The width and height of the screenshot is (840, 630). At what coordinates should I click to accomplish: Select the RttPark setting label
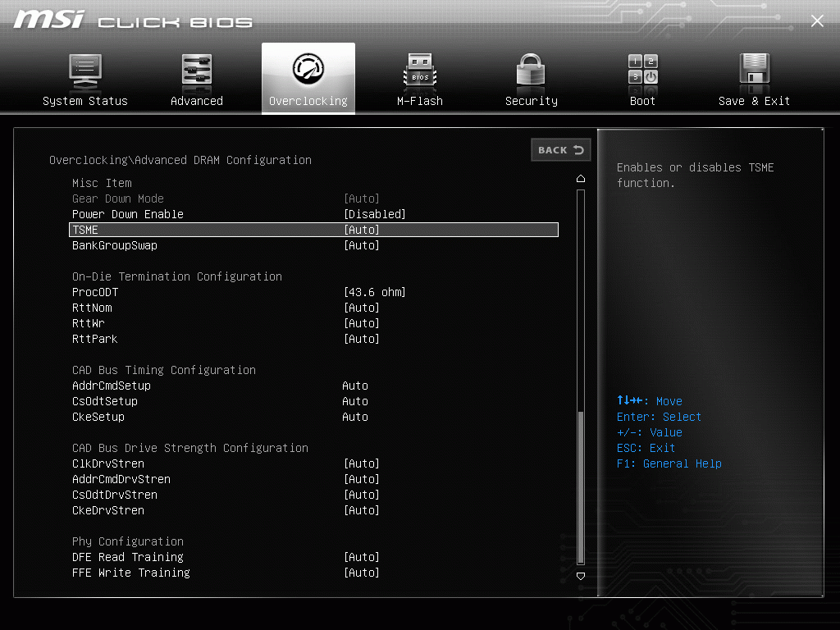pyautogui.click(x=95, y=339)
